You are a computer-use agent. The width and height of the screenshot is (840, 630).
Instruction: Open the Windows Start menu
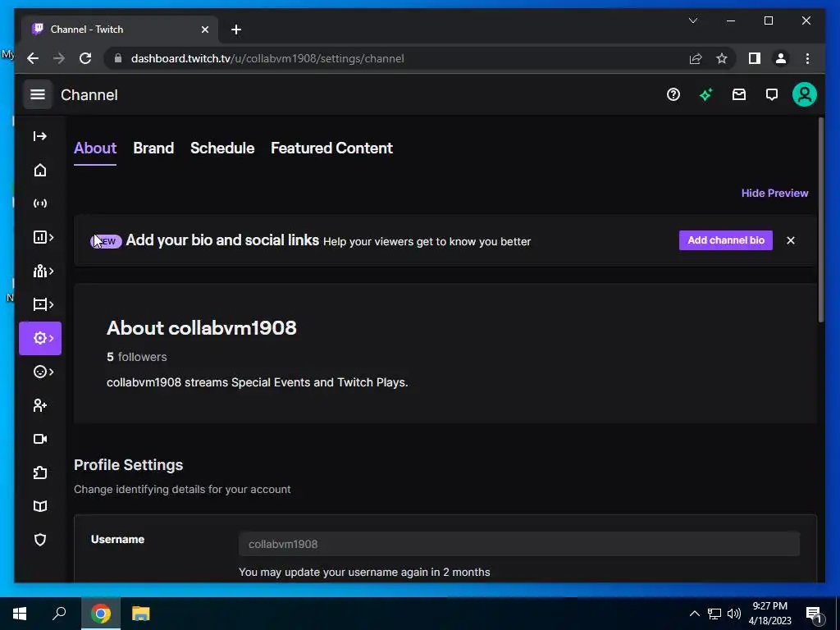tap(20, 614)
